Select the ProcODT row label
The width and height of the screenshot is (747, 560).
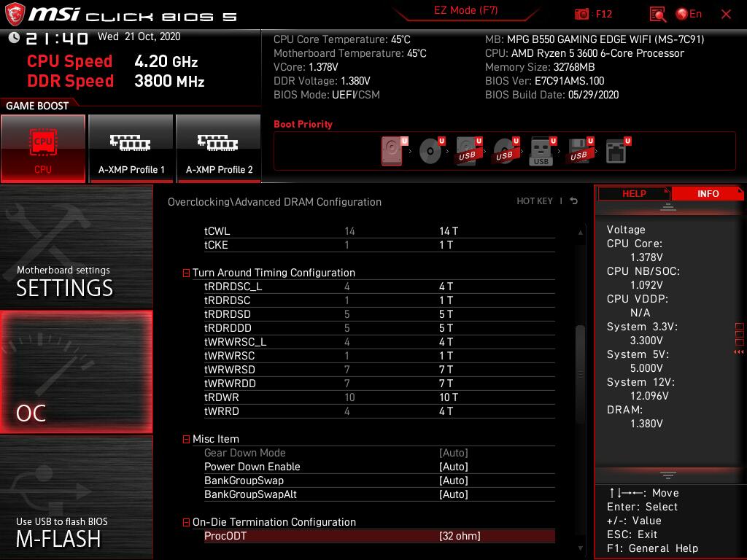pos(225,536)
